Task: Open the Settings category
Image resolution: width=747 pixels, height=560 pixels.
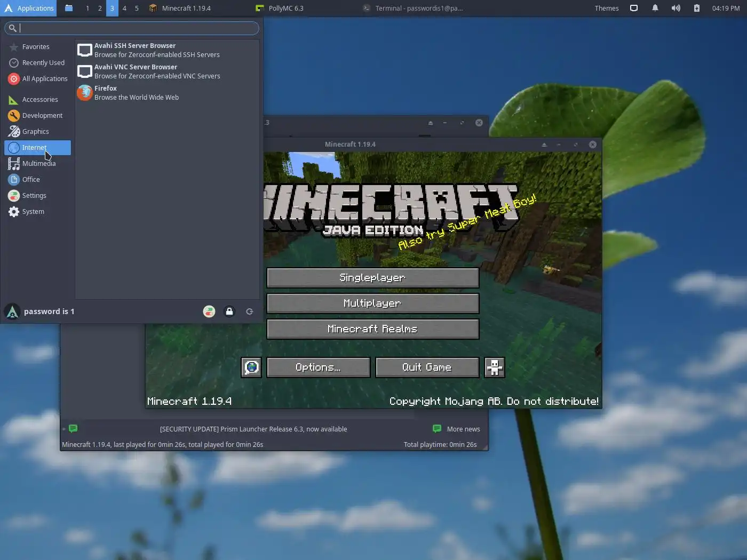Action: (x=37, y=196)
